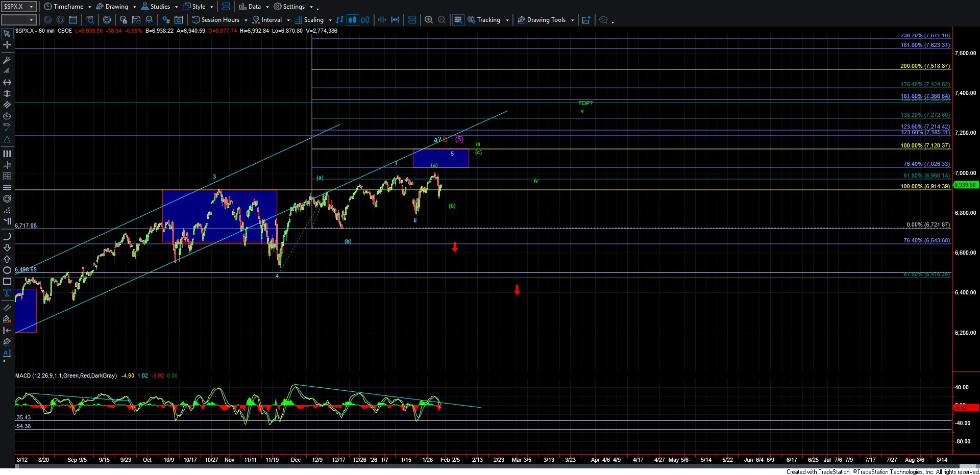Click the zoom in magnifier icon
The width and height of the screenshot is (980, 475).
click(x=429, y=20)
